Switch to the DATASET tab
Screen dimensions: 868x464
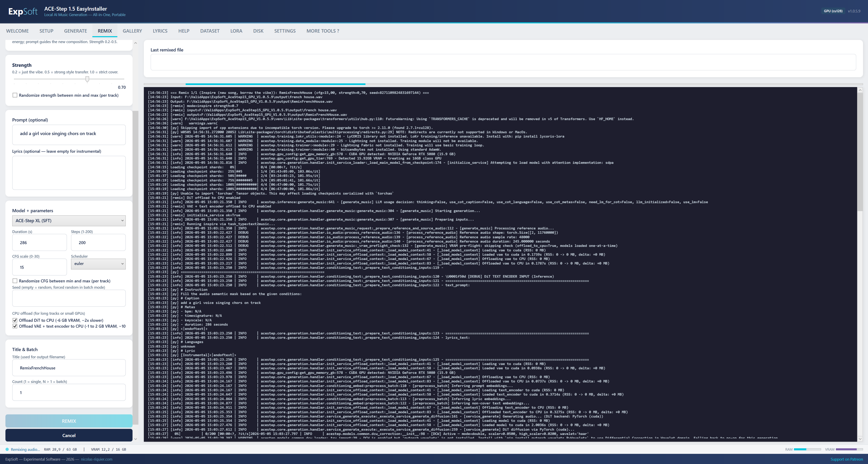[x=210, y=31]
